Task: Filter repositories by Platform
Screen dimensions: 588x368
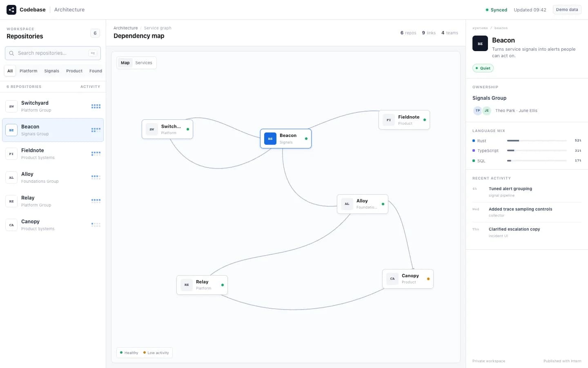Action: 29,71
